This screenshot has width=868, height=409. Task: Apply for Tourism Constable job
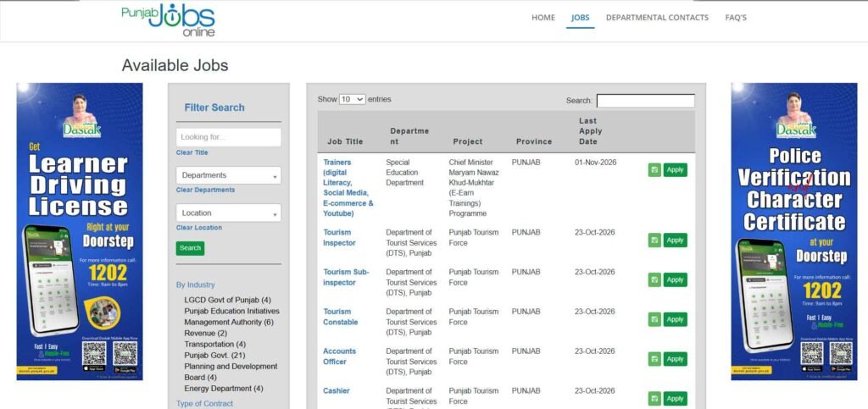pyautogui.click(x=675, y=319)
